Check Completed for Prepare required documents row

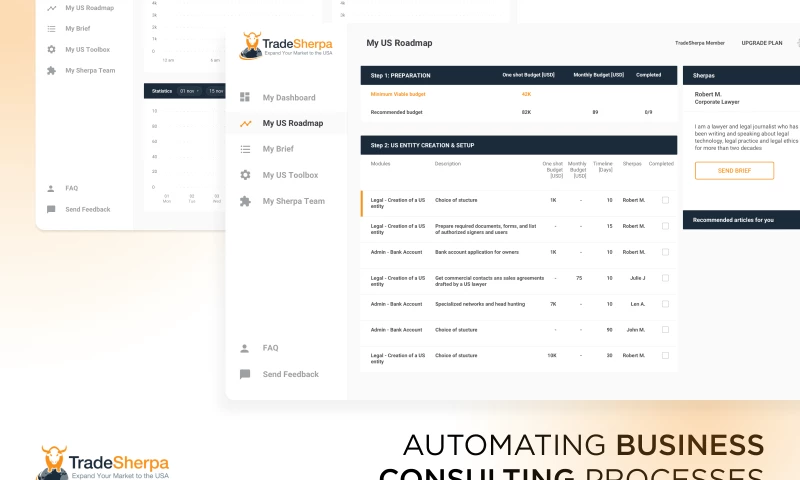click(665, 226)
